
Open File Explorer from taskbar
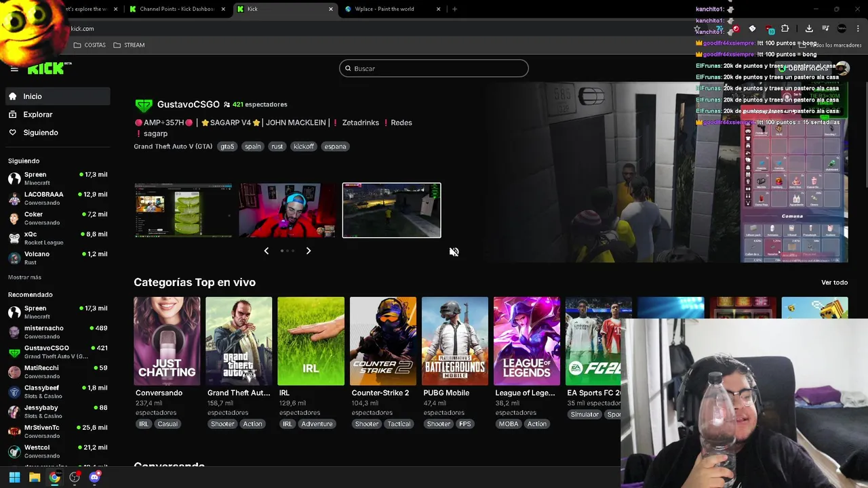coord(35,477)
